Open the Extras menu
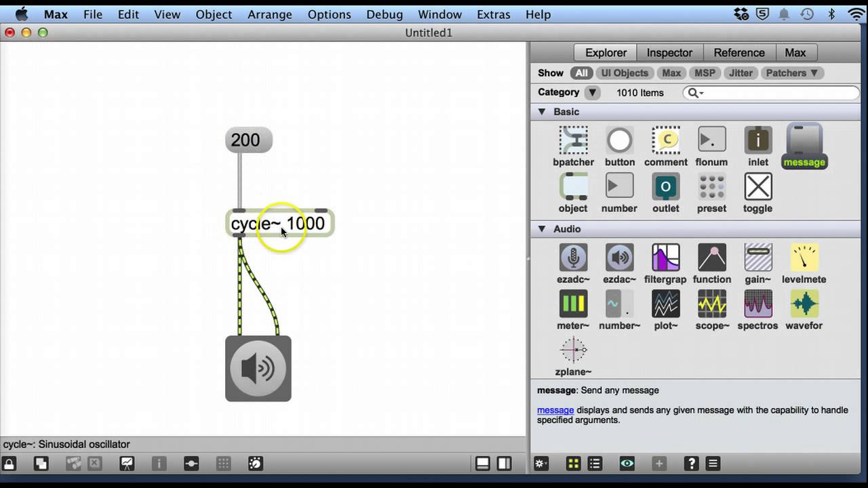 tap(493, 14)
